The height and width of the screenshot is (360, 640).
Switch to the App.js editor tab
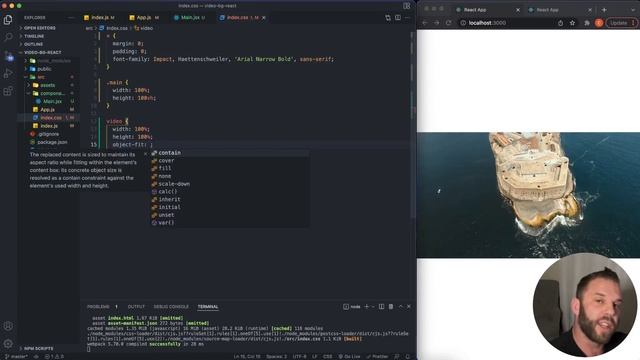click(144, 18)
